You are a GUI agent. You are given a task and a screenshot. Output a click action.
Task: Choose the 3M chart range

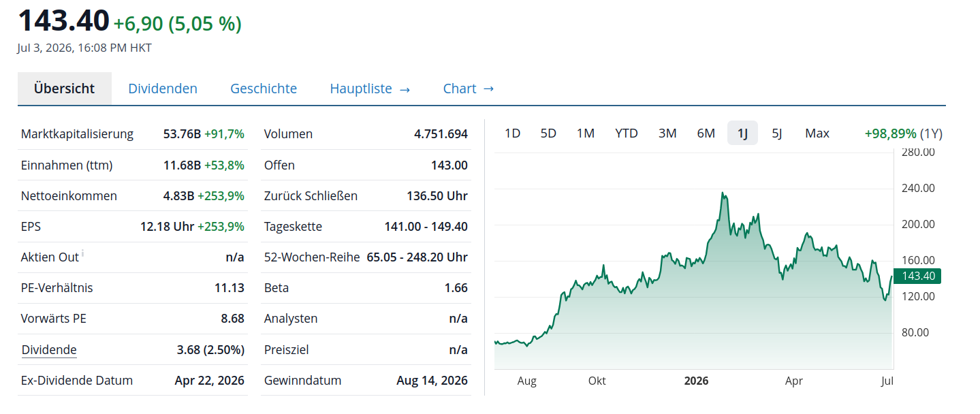(x=667, y=133)
